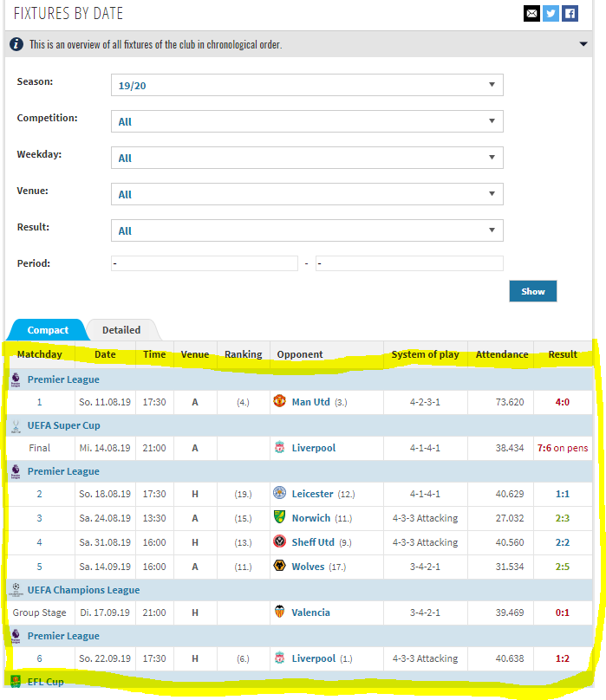Click the Group Stage matchday cell
Screen dimensions: 606x700
pyautogui.click(x=39, y=612)
